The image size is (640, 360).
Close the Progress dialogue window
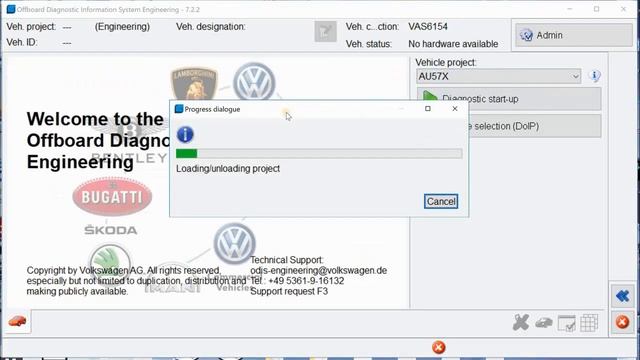[x=455, y=109]
